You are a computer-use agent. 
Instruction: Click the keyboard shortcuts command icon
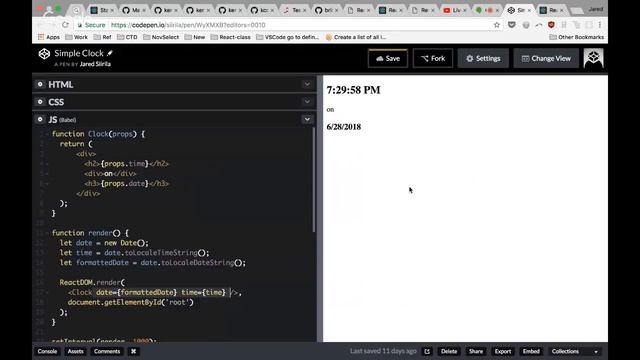click(x=133, y=351)
